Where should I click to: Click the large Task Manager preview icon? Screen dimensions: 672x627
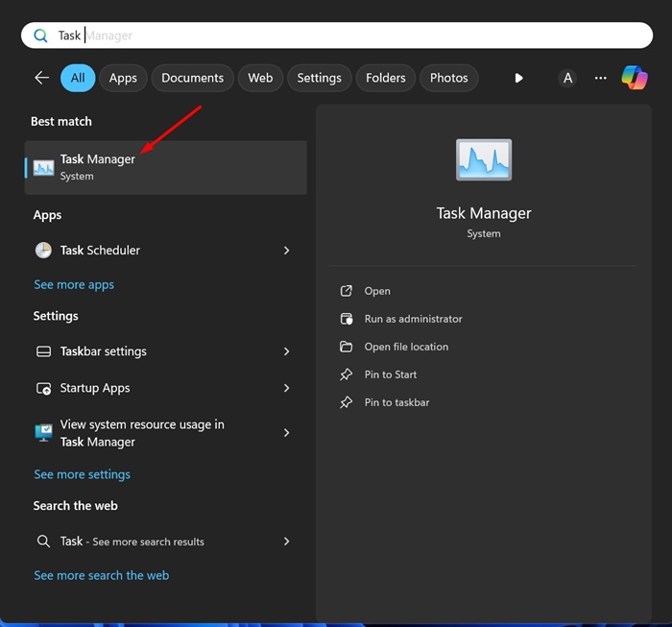tap(484, 160)
